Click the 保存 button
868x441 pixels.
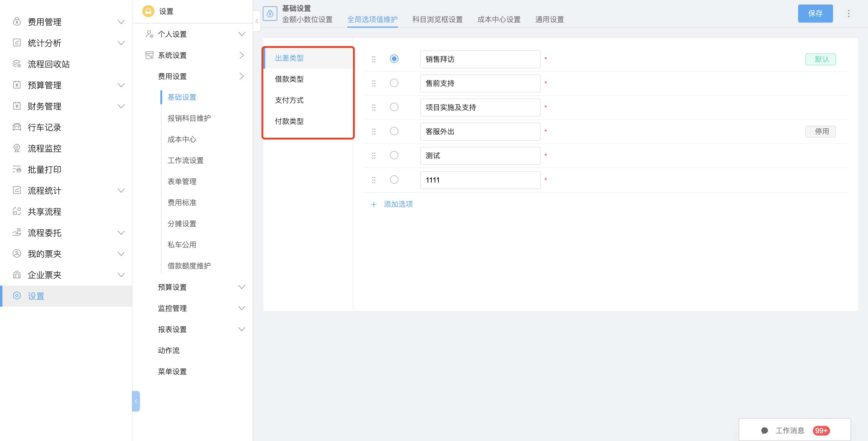pos(815,14)
